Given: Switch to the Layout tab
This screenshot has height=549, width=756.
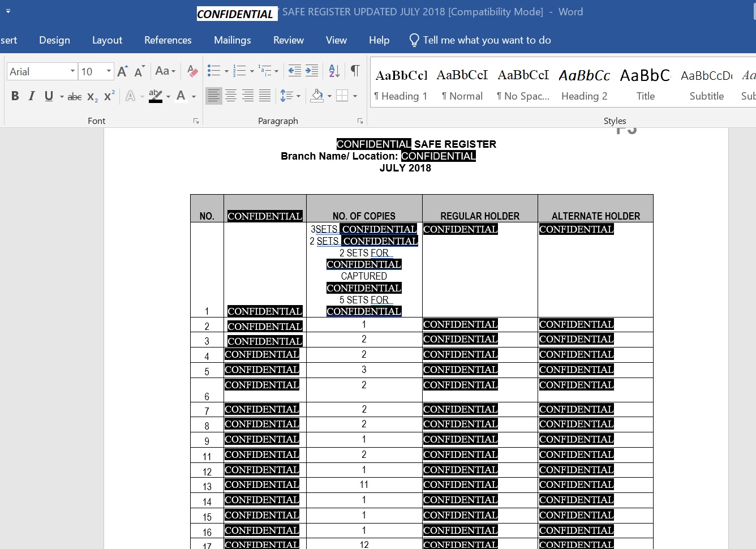Looking at the screenshot, I should coord(107,40).
